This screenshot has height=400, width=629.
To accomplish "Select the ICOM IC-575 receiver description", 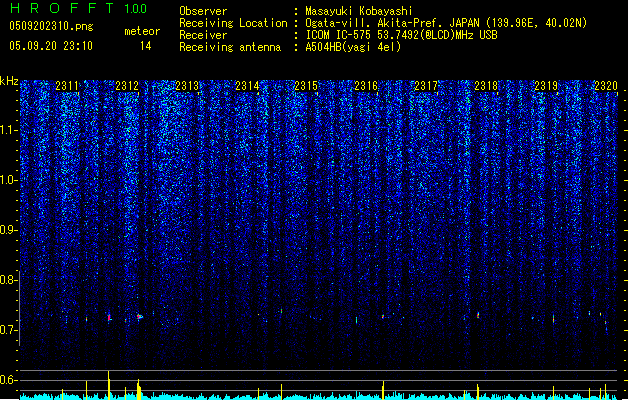I will click(401, 35).
